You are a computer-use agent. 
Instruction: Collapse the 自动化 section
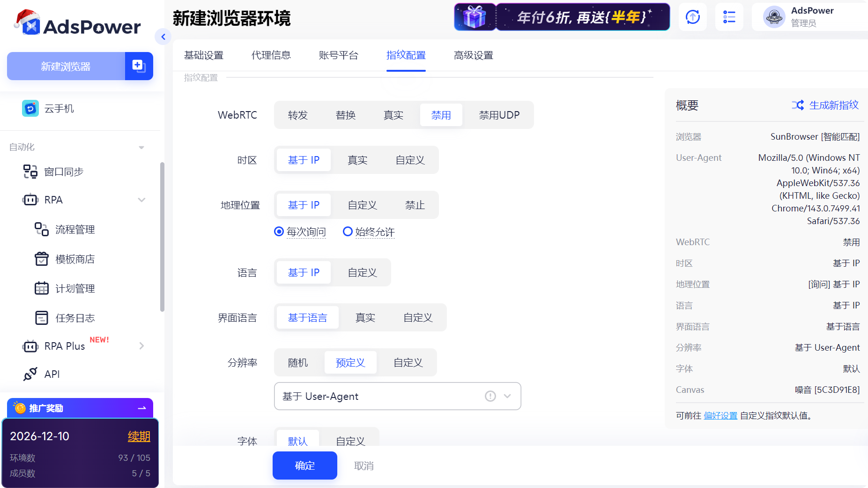141,147
